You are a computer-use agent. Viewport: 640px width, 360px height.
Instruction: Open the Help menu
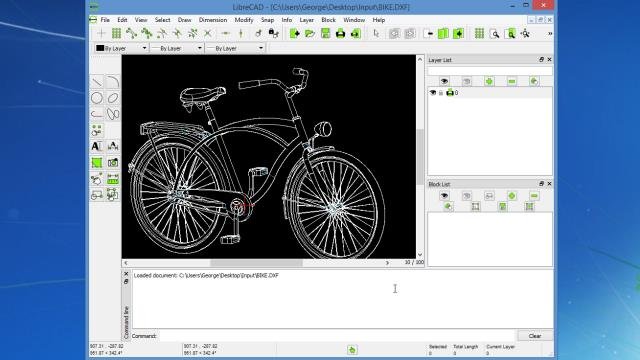click(x=378, y=20)
